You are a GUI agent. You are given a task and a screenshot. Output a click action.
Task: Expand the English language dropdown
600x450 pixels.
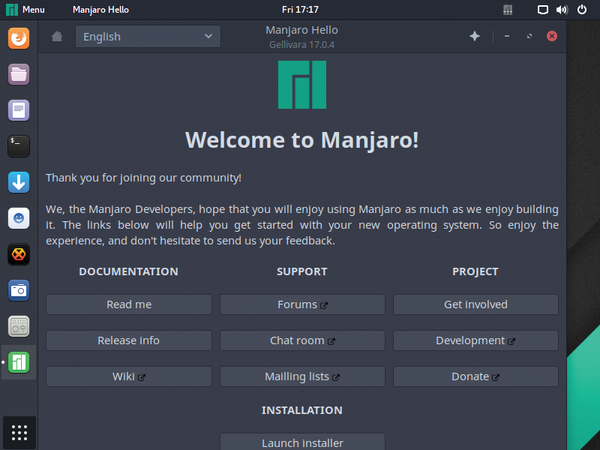tap(148, 36)
